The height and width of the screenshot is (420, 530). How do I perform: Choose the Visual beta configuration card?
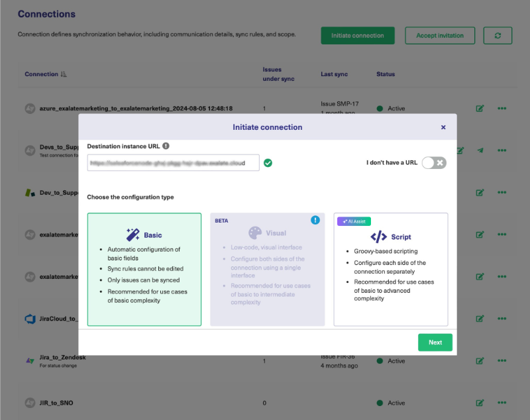(268, 269)
